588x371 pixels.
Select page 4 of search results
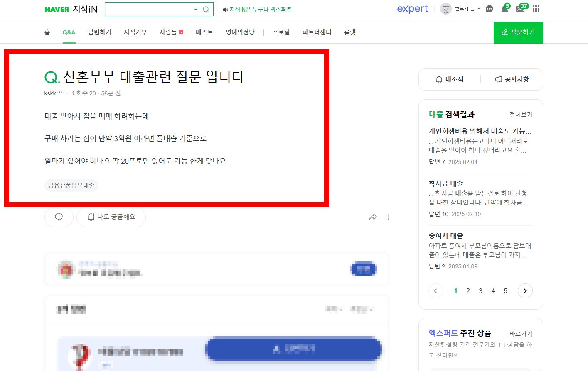pyautogui.click(x=493, y=291)
